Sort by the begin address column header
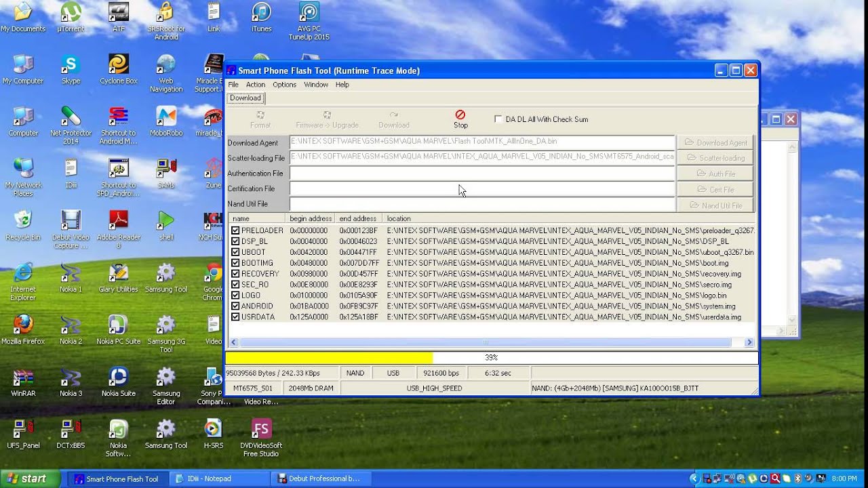The image size is (868, 488). [x=311, y=218]
